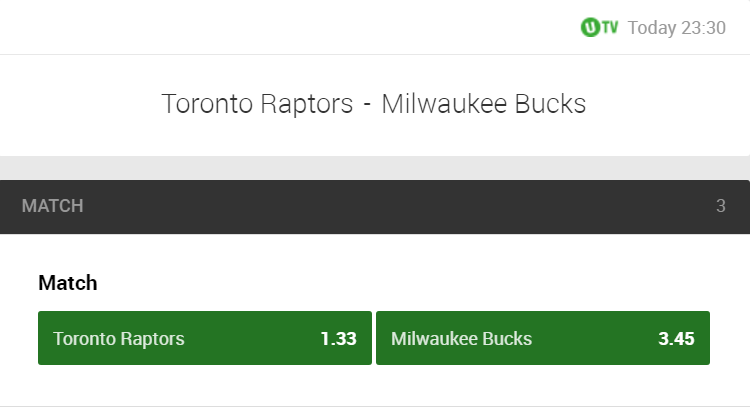Image resolution: width=750 pixels, height=407 pixels.
Task: Click the TV letters beside the U logo
Action: click(x=609, y=27)
